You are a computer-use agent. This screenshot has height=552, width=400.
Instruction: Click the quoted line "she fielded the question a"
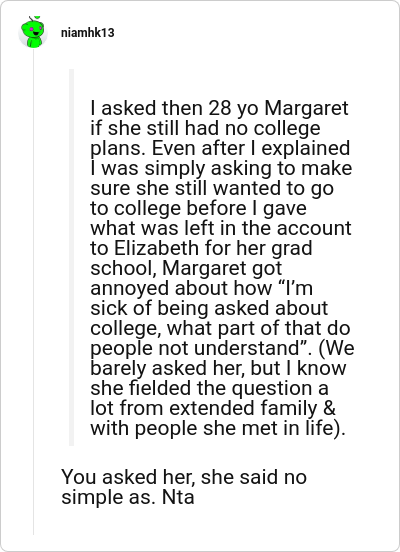click(210, 388)
